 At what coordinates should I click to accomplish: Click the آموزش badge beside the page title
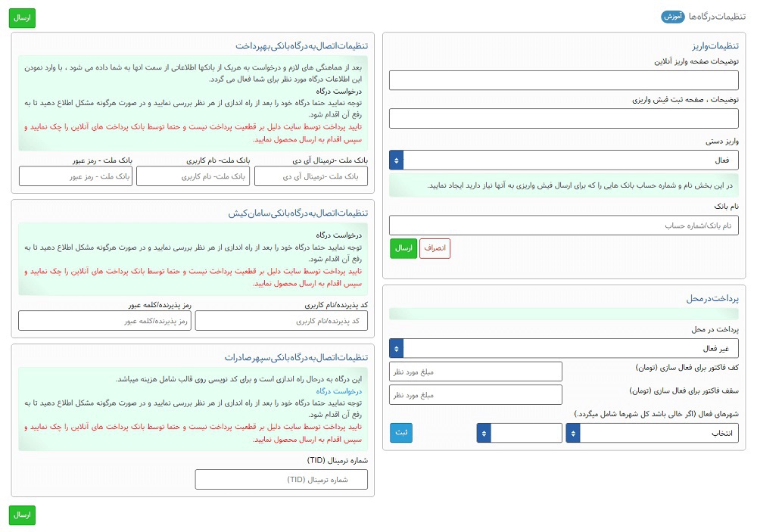click(x=674, y=17)
